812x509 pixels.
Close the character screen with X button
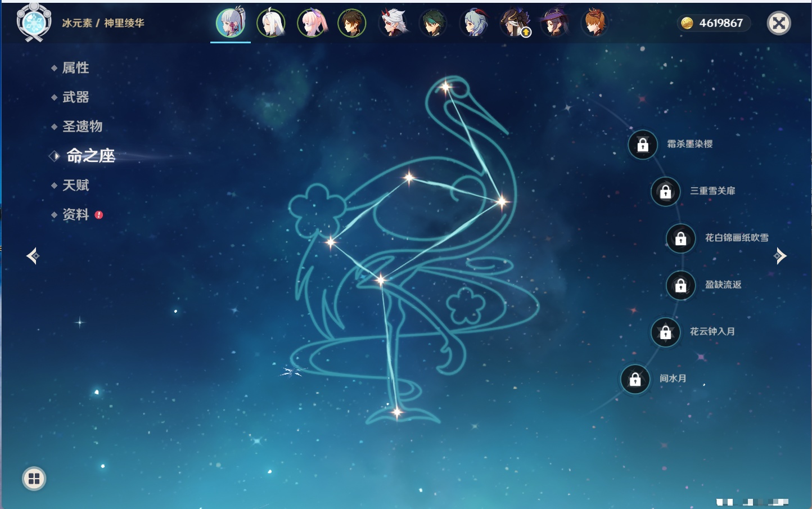click(x=779, y=23)
